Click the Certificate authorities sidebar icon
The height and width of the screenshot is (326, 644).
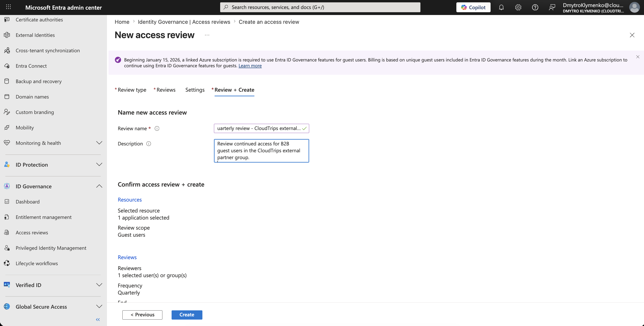pos(7,19)
